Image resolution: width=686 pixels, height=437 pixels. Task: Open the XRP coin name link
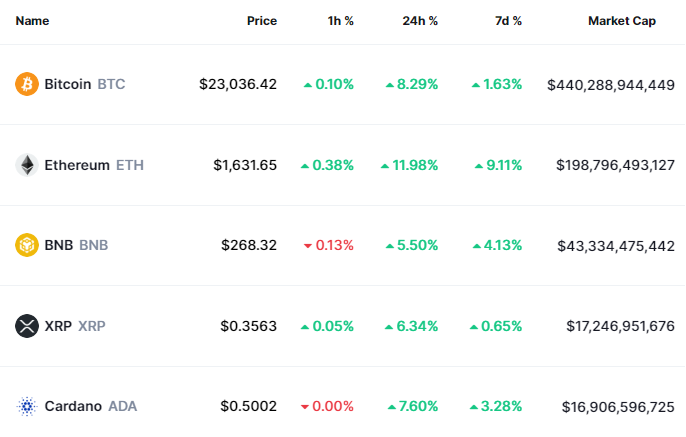coord(73,326)
